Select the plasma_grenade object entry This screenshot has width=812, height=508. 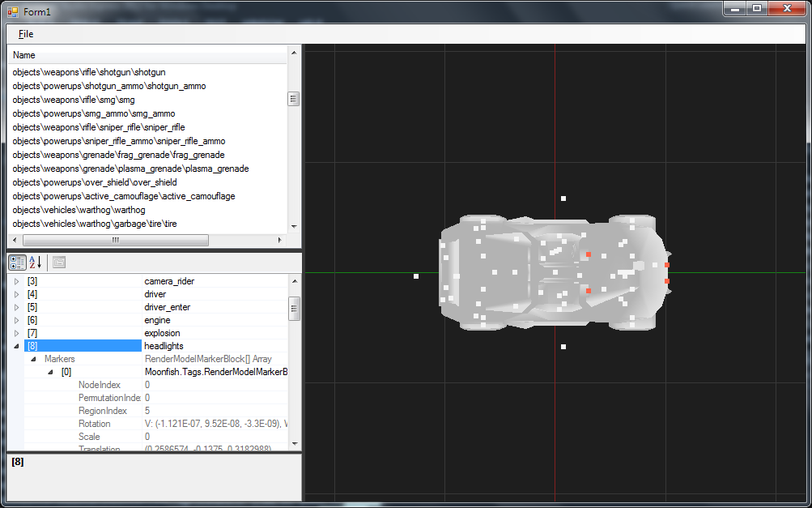point(130,169)
